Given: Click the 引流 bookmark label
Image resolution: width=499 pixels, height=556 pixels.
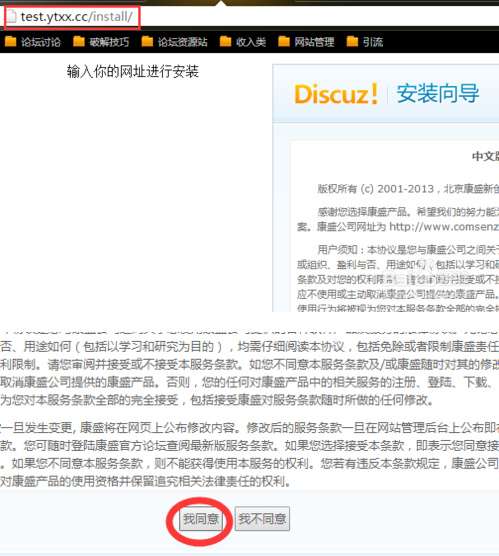Looking at the screenshot, I should (x=373, y=42).
